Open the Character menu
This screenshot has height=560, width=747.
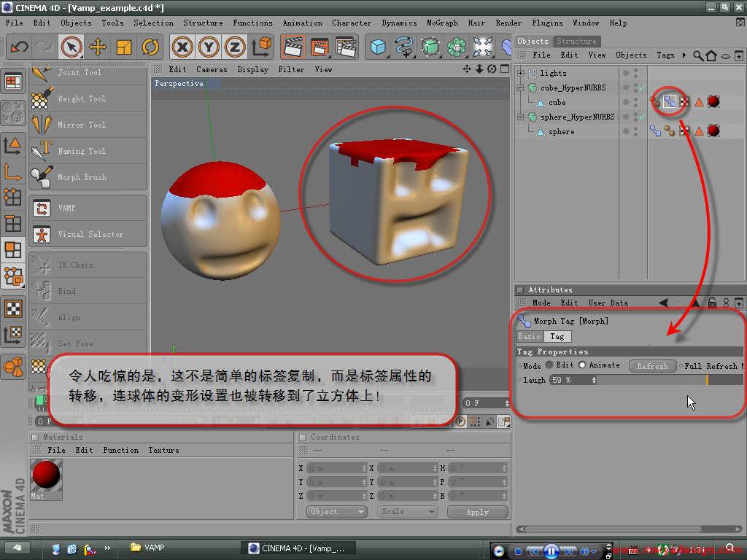tap(352, 23)
